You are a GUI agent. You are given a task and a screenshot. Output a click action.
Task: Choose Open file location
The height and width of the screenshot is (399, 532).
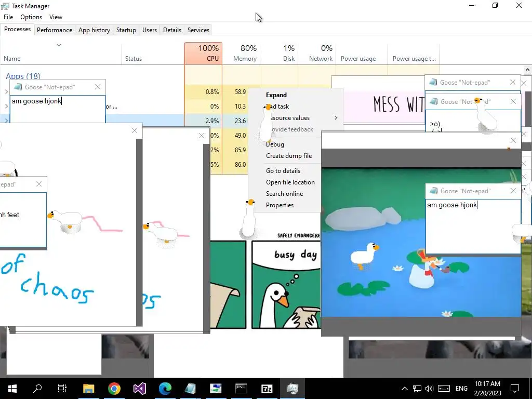click(290, 182)
